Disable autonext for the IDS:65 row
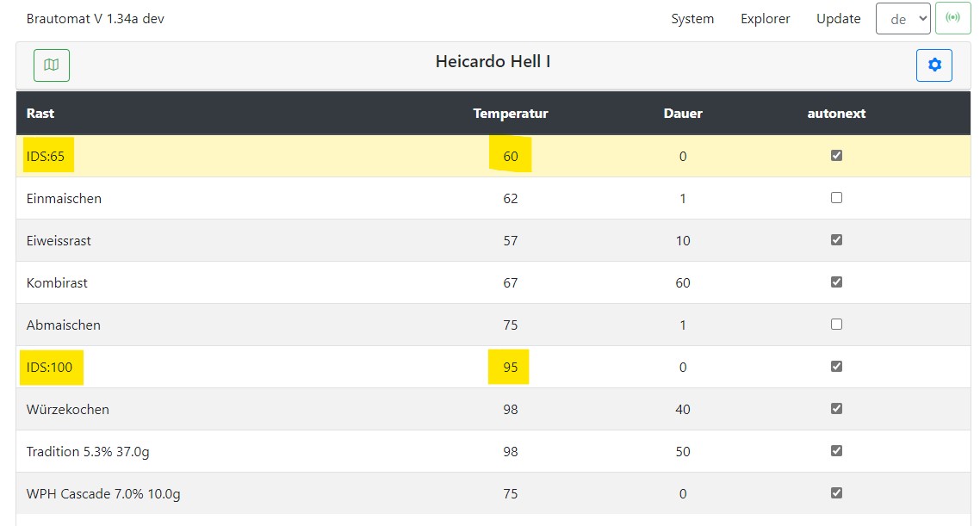The image size is (980, 526). pos(836,156)
